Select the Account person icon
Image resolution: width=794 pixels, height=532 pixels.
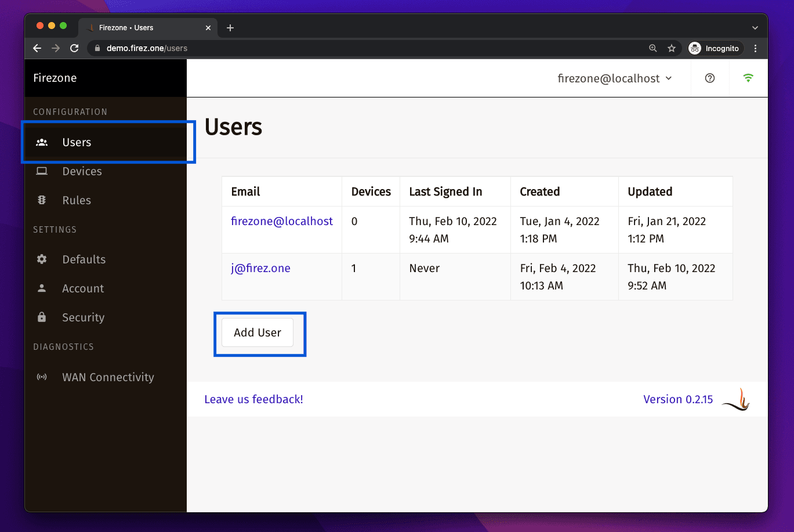click(x=42, y=288)
